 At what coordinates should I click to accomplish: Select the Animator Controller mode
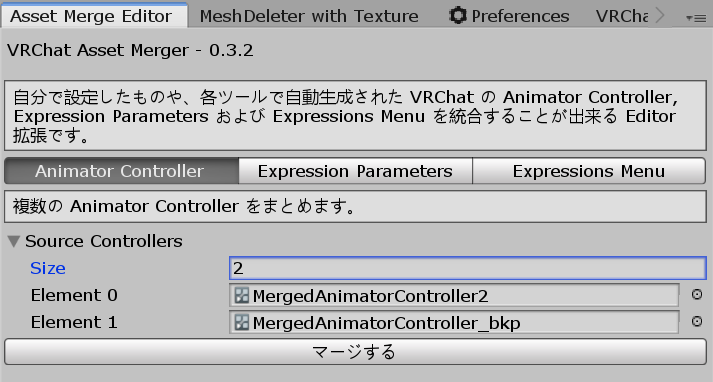[x=121, y=171]
